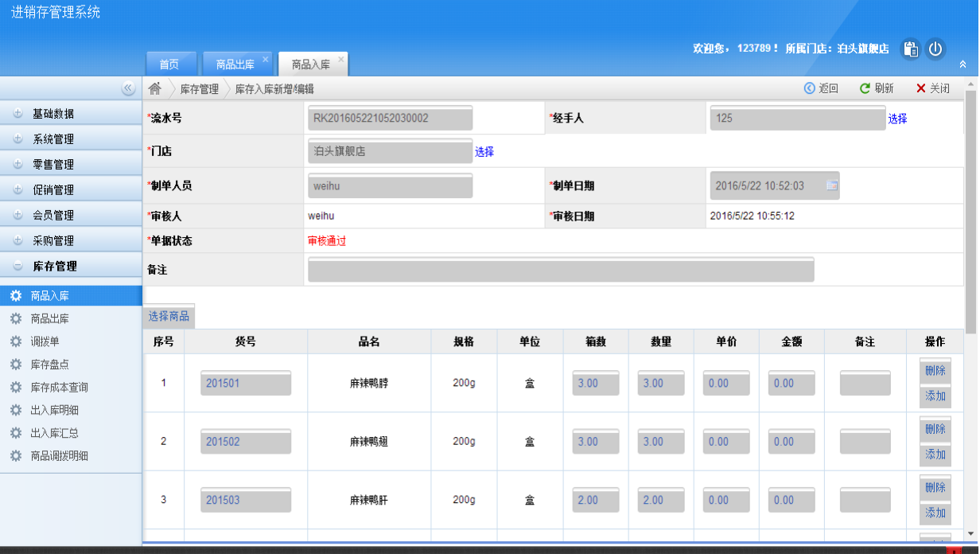Click gear icon beside 商品调拨明细
Image resolution: width=980 pixels, height=554 pixels.
tap(15, 456)
